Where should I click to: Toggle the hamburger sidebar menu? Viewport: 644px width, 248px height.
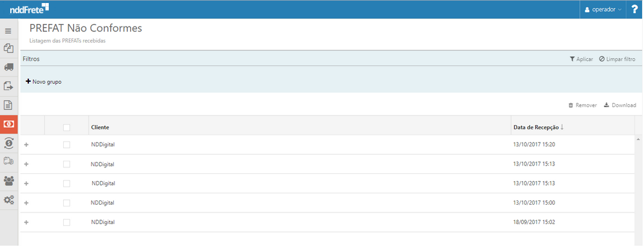pyautogui.click(x=8, y=31)
